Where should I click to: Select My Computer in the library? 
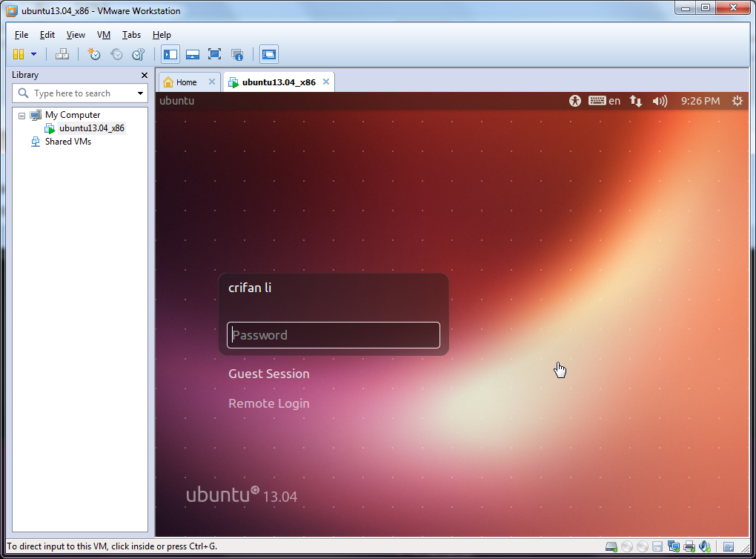[x=73, y=115]
